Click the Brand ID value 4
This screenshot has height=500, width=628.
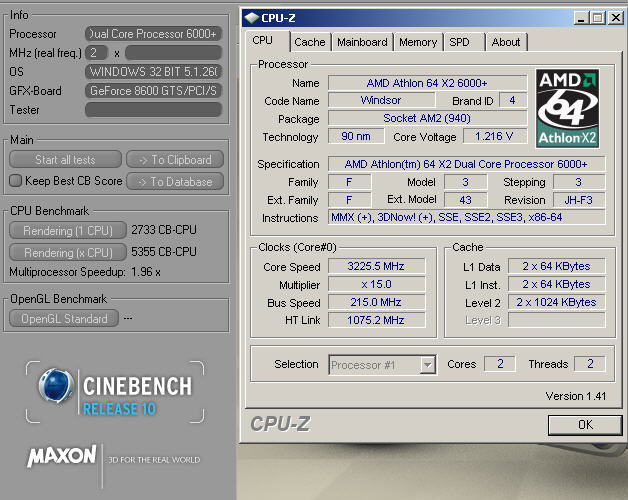(x=512, y=100)
